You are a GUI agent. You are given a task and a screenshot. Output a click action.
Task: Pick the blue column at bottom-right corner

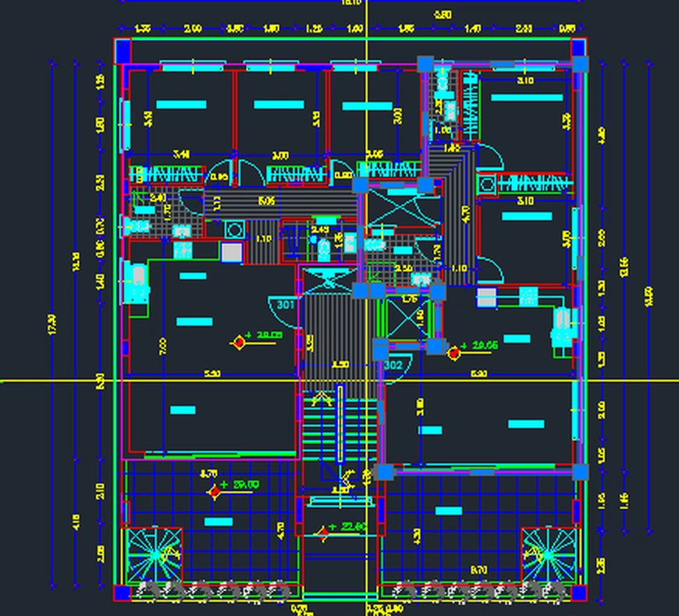(x=578, y=593)
